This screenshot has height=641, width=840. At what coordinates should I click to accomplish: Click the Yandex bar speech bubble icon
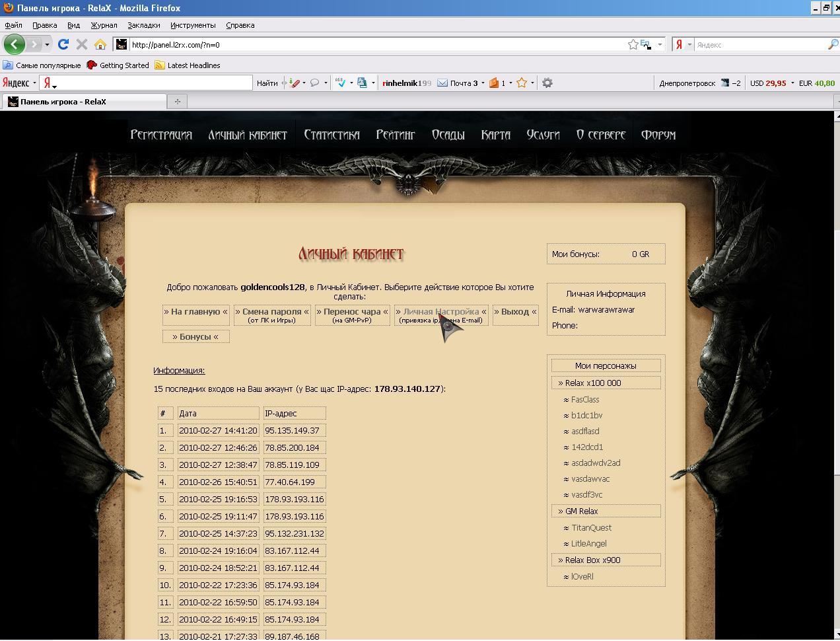click(x=315, y=83)
